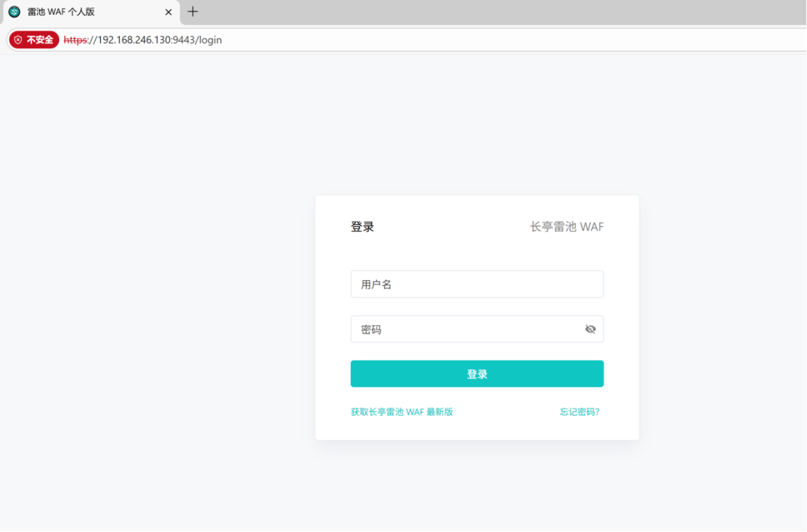Image resolution: width=807 pixels, height=532 pixels.
Task: Click the SafeLine favicon in the tab
Action: (x=15, y=12)
